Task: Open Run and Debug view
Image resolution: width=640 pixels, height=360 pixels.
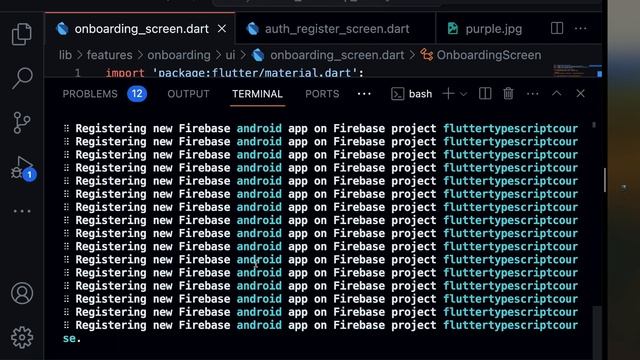Action: point(22,169)
